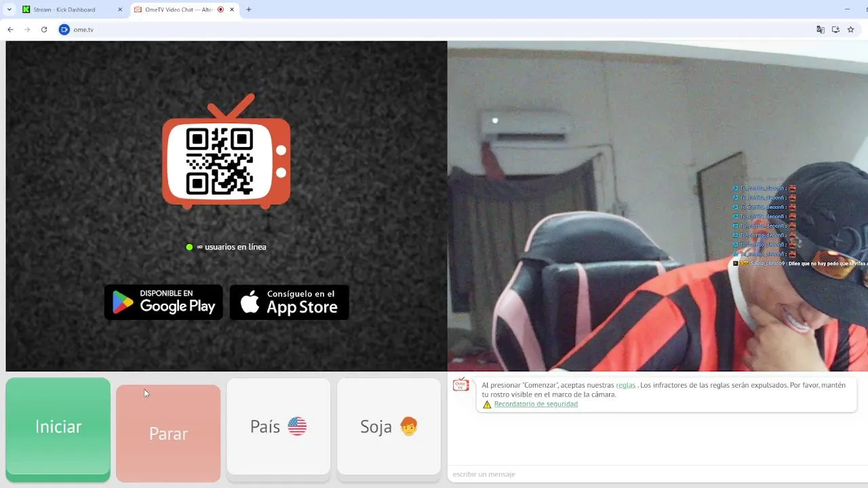This screenshot has width=868, height=488.
Task: Close the OmeTV Video Chat tab
Action: point(232,9)
